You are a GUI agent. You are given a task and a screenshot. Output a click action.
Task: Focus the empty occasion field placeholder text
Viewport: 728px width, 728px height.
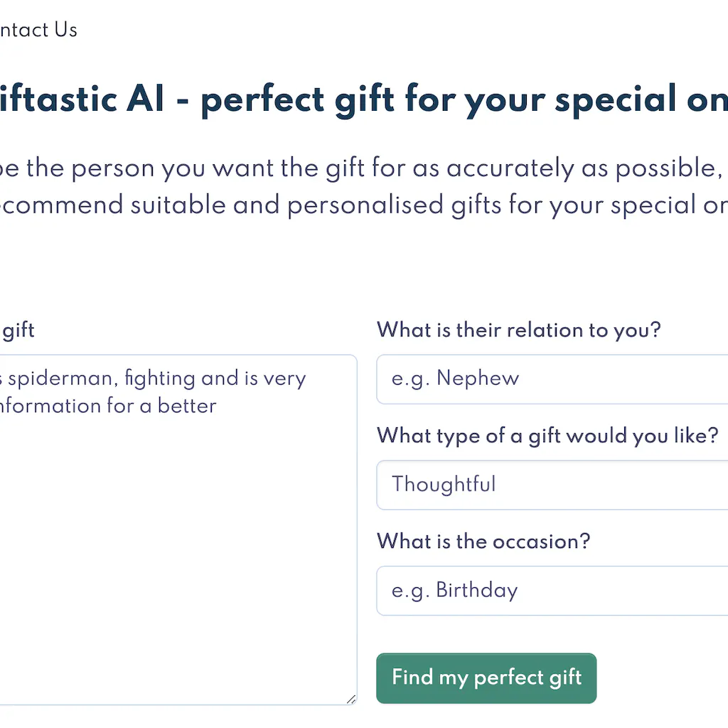tap(454, 590)
